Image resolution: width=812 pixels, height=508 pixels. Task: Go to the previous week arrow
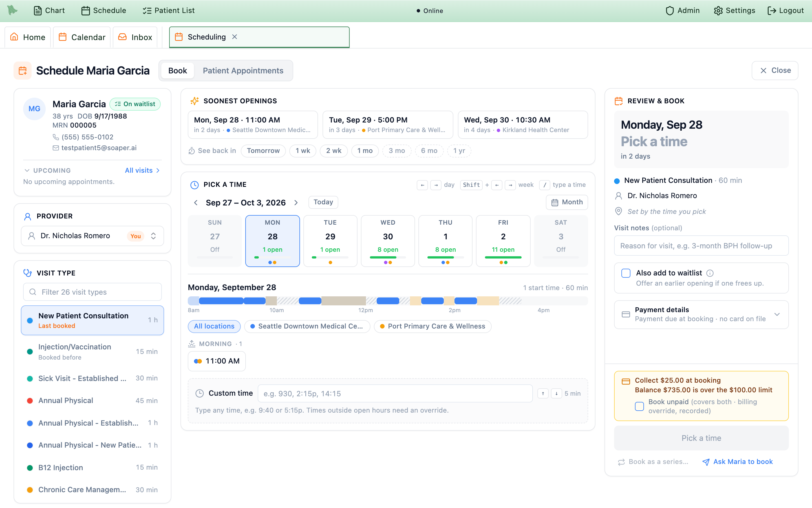tap(196, 203)
